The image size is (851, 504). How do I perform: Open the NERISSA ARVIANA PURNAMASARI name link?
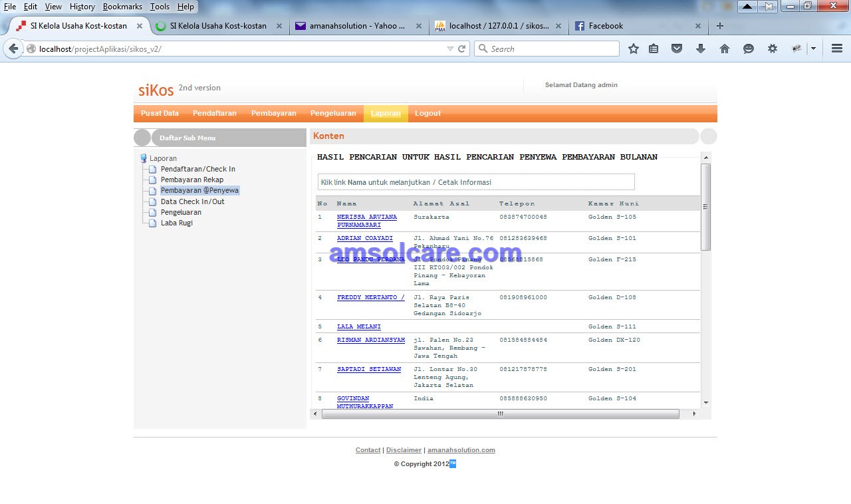[x=367, y=221]
